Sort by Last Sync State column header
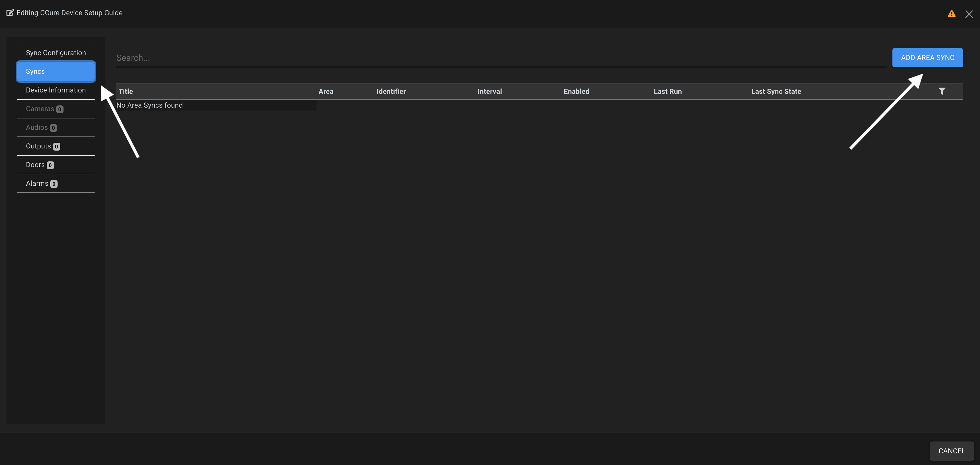980x465 pixels. pyautogui.click(x=776, y=91)
